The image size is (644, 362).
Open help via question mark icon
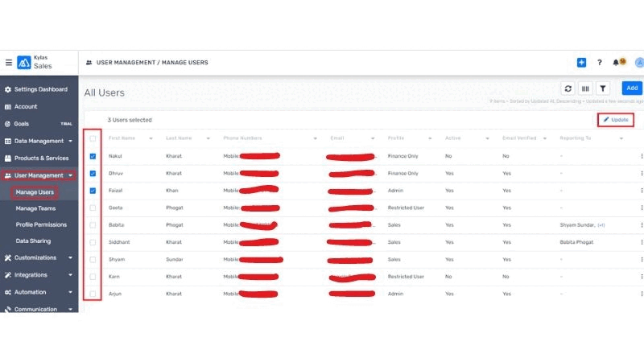pyautogui.click(x=599, y=62)
